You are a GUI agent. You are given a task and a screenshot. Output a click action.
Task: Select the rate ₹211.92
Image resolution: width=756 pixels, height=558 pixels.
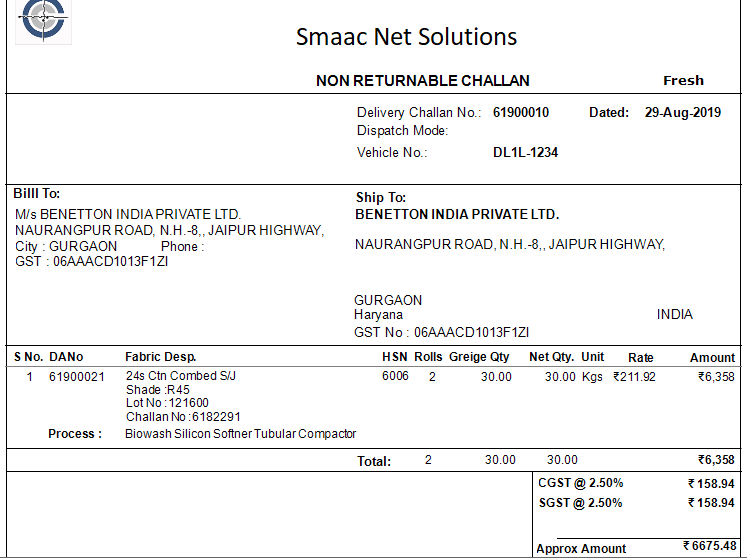point(634,377)
